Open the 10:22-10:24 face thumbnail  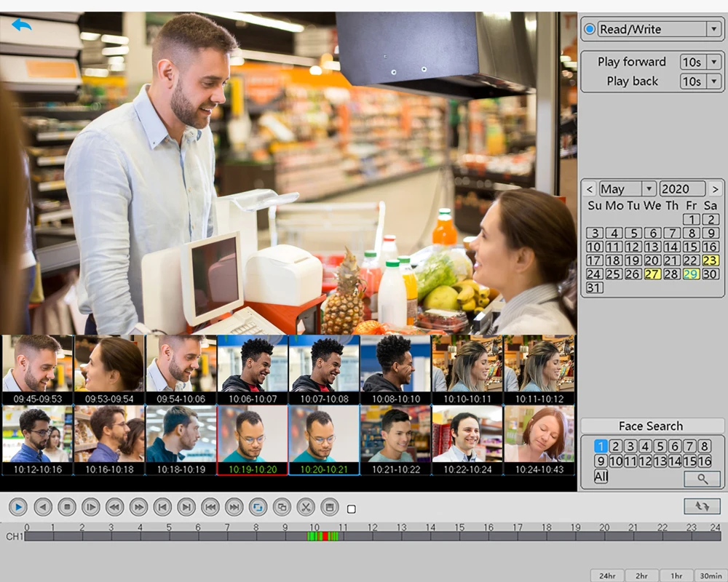tap(467, 438)
